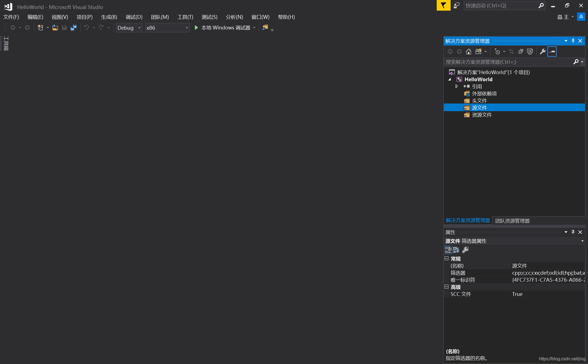This screenshot has height=364, width=588.
Task: Open the 生成(B) build menu
Action: point(109,17)
